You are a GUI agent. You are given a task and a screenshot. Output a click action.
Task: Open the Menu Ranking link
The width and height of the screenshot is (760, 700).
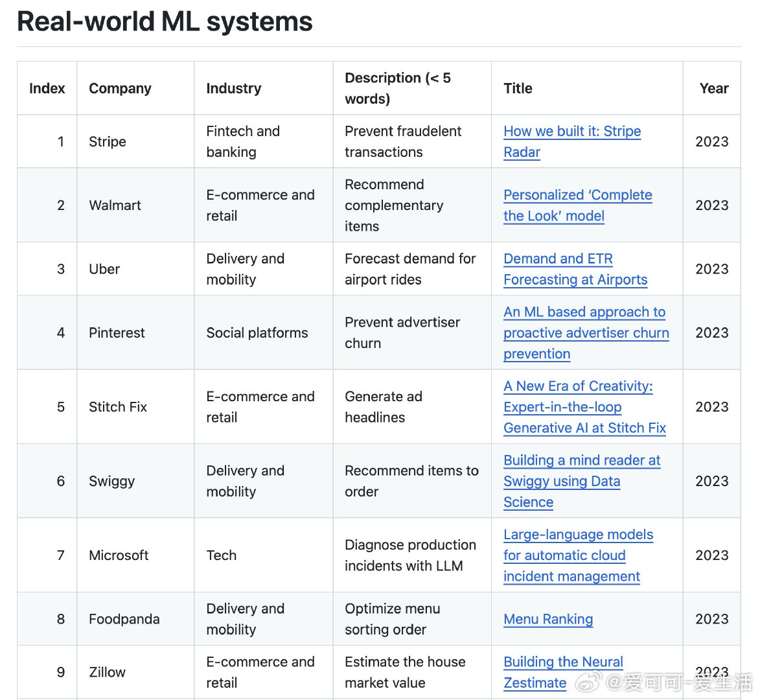pyautogui.click(x=548, y=619)
